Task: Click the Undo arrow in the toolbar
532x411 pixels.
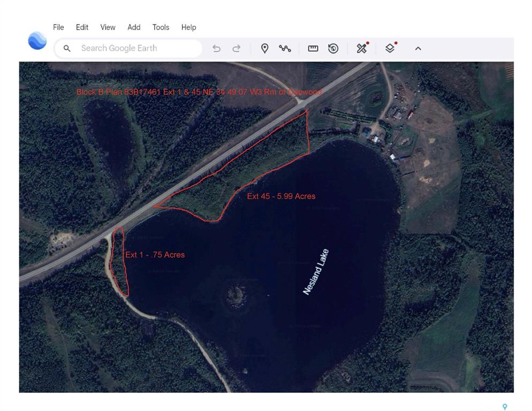Action: [216, 48]
